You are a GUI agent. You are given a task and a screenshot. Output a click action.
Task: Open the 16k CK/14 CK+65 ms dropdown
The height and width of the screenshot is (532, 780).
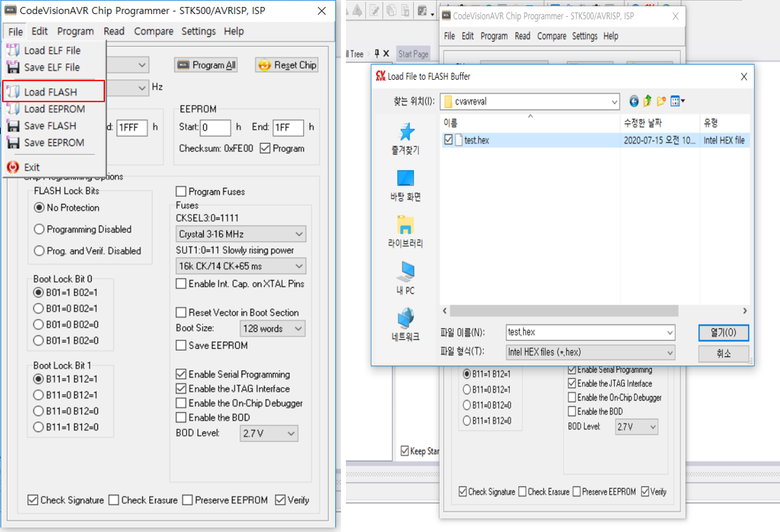(x=241, y=266)
